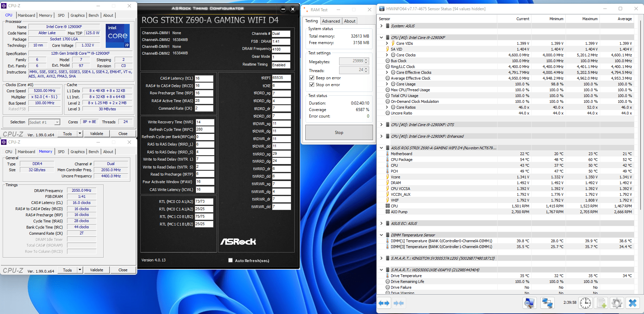The width and height of the screenshot is (644, 314).
Task: Collapse the ASUS ROG STRIX Z690-A Nuvoton group
Action: (382, 148)
